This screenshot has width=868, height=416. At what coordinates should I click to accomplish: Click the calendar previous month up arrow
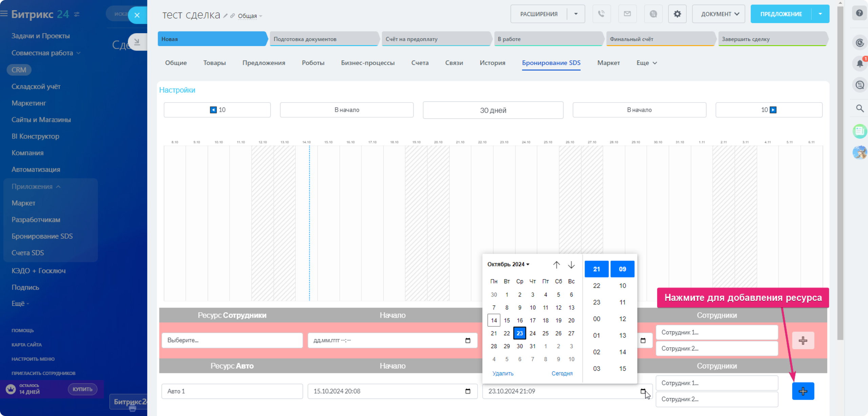556,265
